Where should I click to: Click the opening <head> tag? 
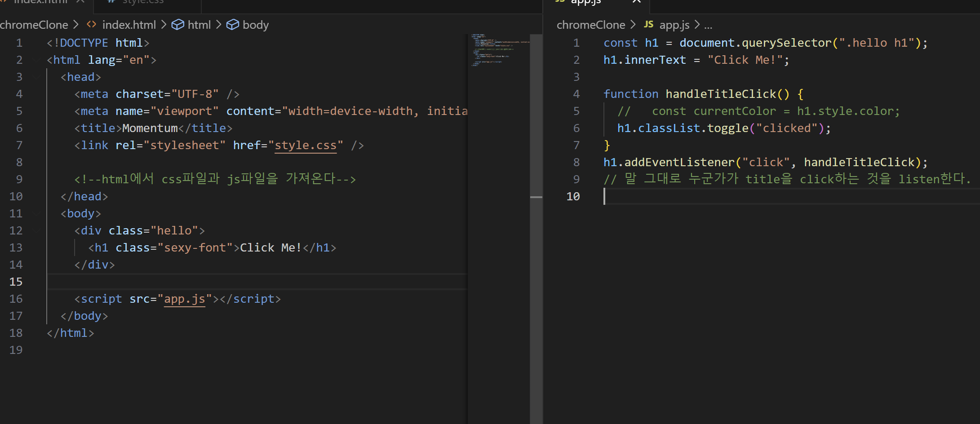pyautogui.click(x=81, y=77)
